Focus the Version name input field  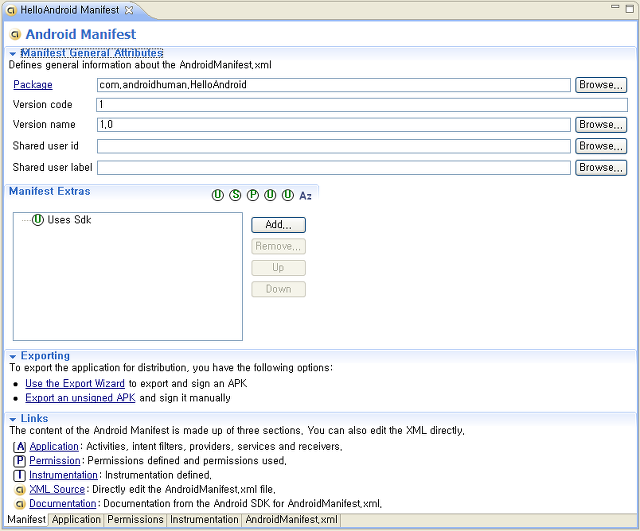[x=334, y=124]
